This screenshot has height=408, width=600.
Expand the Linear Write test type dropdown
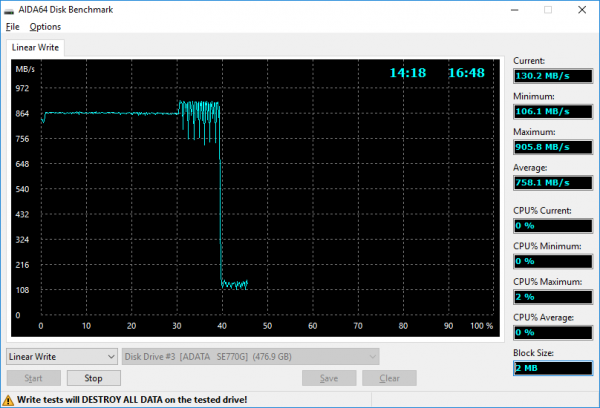click(62, 357)
